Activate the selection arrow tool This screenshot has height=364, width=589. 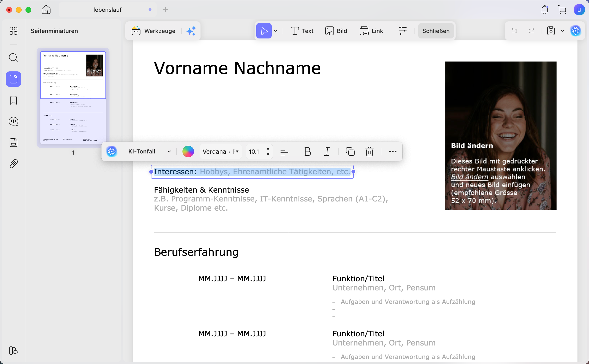(x=264, y=31)
